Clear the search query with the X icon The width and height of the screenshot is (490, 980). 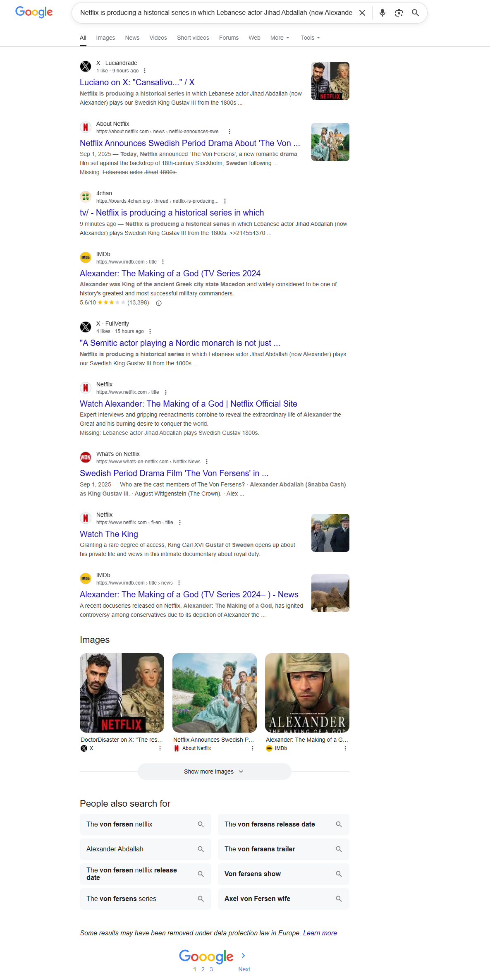point(362,13)
